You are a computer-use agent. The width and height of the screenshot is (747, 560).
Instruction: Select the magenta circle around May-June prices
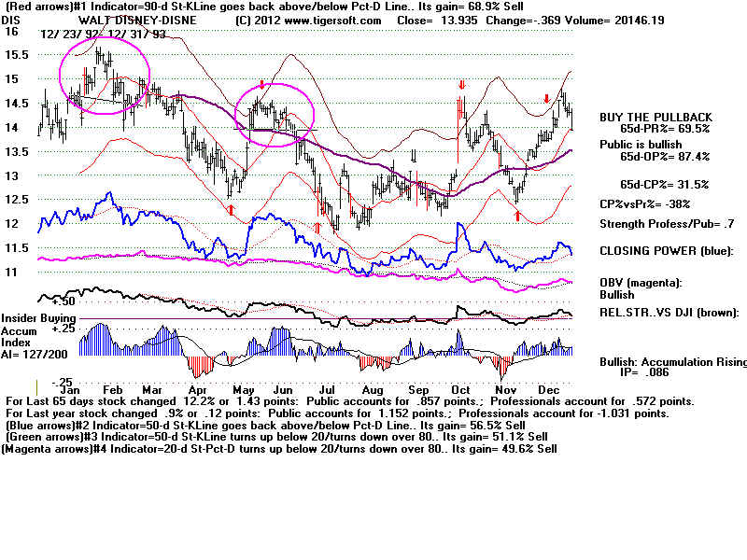tap(274, 114)
